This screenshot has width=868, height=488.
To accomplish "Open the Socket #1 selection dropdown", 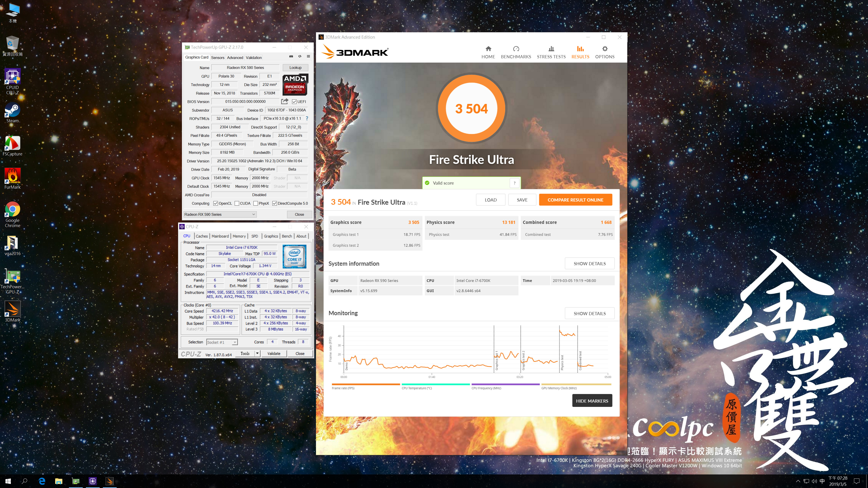I will (x=222, y=342).
